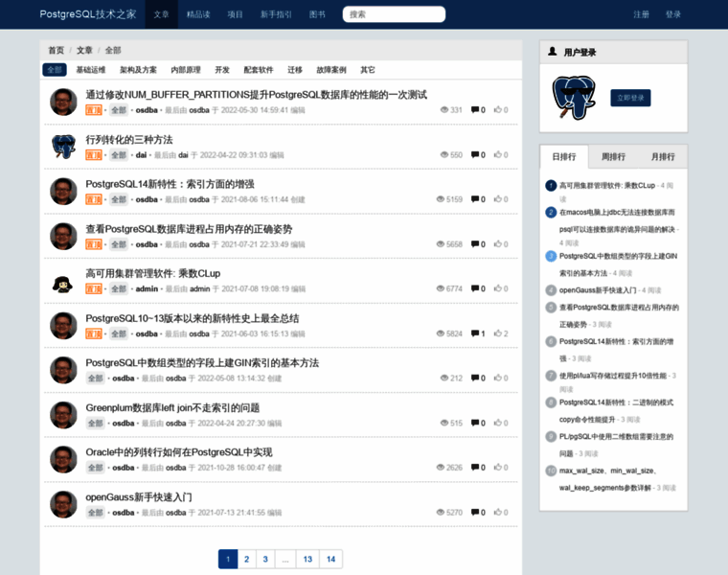Click the 搜索 search input field
Viewport: 728px width, 575px height.
[394, 14]
